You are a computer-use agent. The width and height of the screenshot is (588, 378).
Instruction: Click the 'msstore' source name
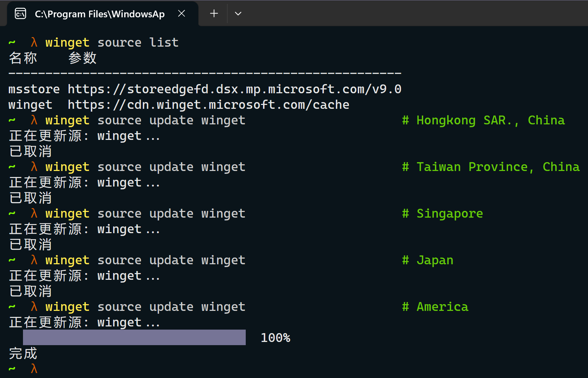point(34,89)
